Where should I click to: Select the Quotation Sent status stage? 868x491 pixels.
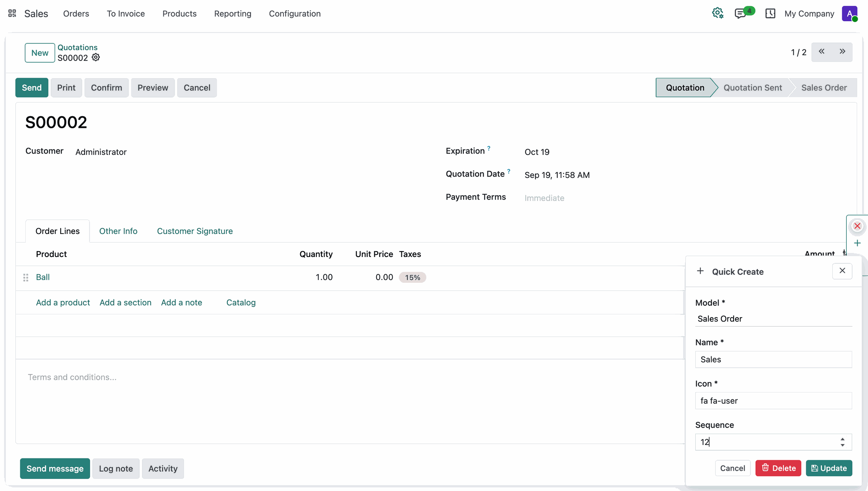tap(752, 88)
